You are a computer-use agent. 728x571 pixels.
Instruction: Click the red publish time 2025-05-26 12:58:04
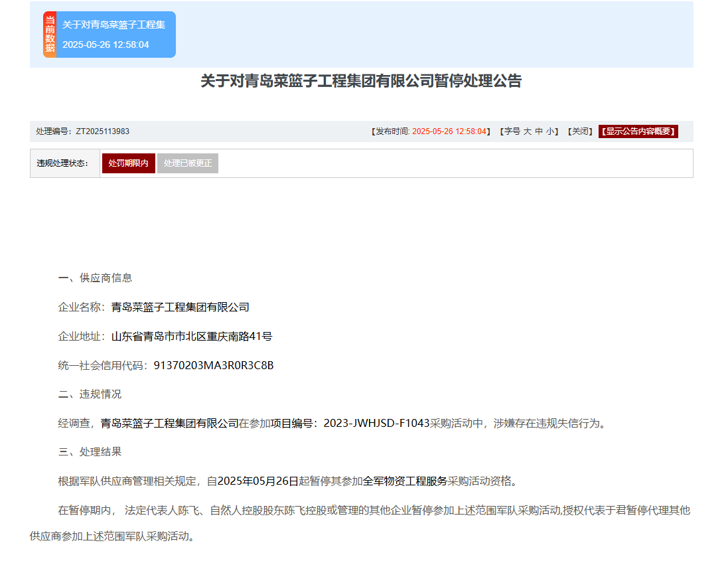pos(449,131)
